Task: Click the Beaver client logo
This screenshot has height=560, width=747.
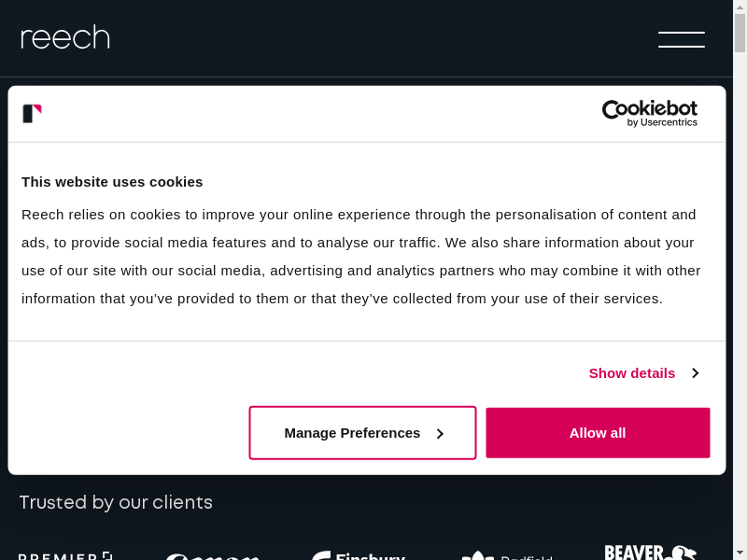Action: coord(650,552)
